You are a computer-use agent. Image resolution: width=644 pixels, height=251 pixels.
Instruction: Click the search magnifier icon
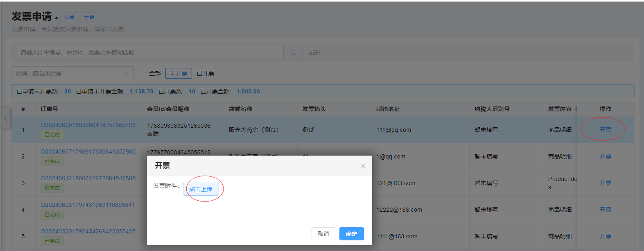(x=293, y=52)
